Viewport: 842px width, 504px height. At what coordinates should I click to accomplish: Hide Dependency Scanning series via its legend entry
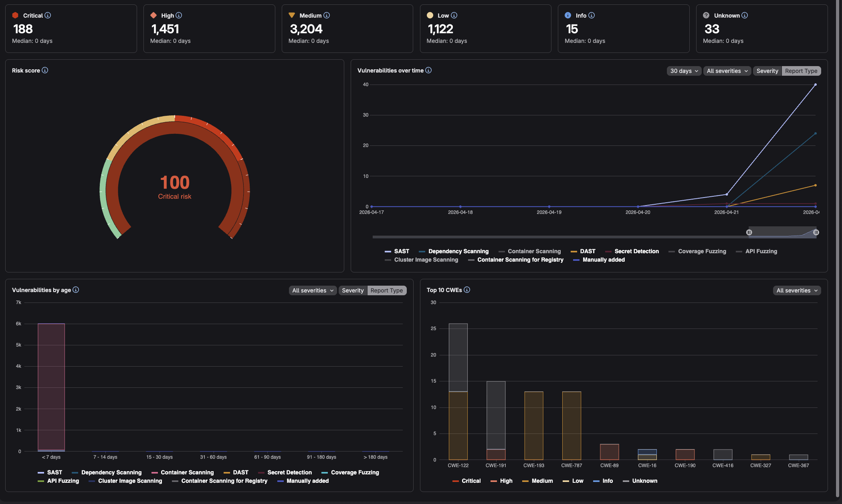point(458,251)
